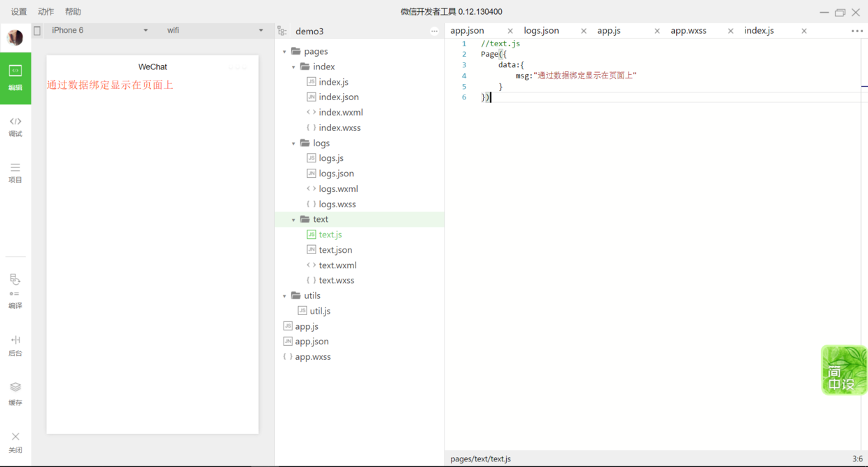The width and height of the screenshot is (868, 467).
Task: Open the 调试 (debug) view
Action: click(15, 127)
